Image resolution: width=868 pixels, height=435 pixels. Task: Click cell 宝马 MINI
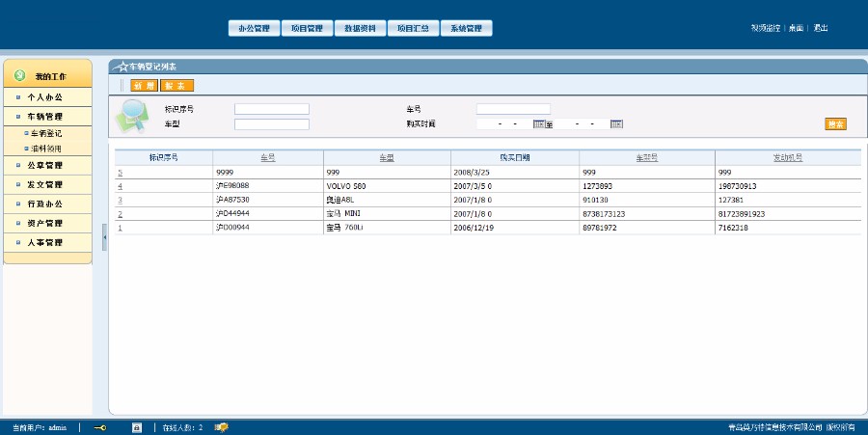pyautogui.click(x=343, y=213)
